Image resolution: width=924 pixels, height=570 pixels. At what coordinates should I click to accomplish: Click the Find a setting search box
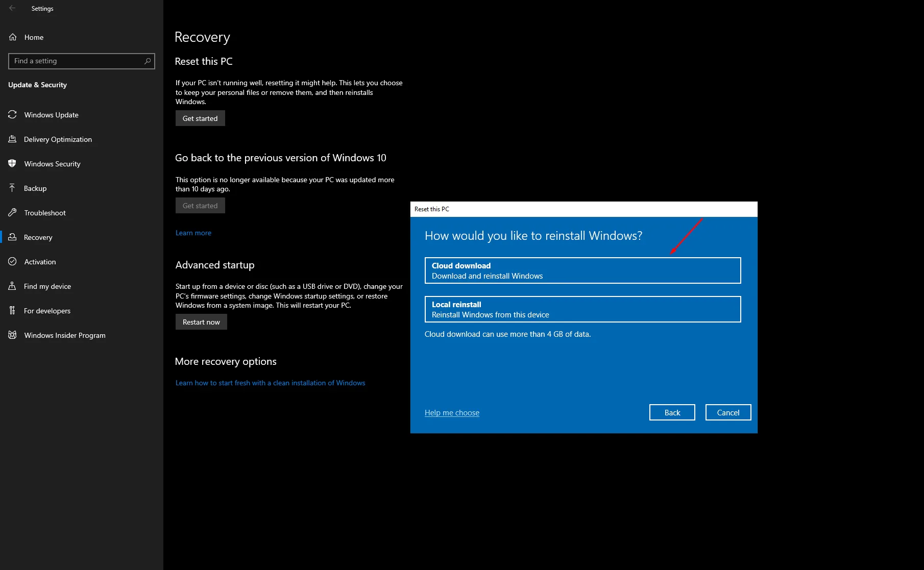click(x=82, y=61)
